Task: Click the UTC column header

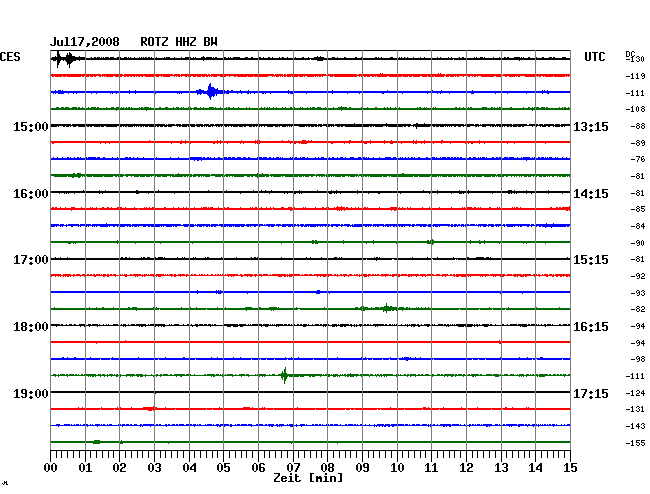Action: click(x=595, y=57)
